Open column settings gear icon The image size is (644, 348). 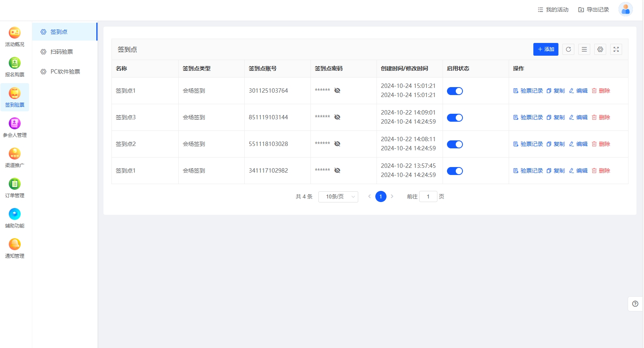pos(600,49)
